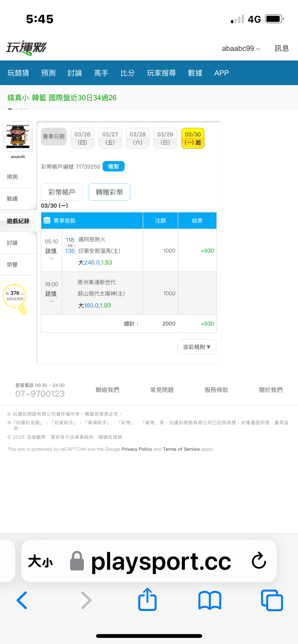Click the 轉贈彩幣 button
This screenshot has width=298, height=644.
[109, 192]
